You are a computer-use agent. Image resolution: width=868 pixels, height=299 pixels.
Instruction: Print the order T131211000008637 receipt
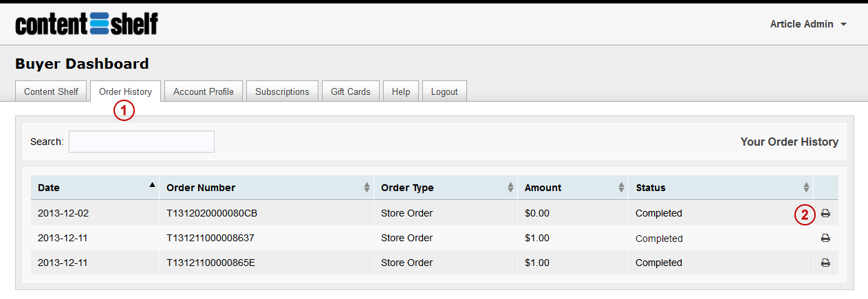coord(825,239)
